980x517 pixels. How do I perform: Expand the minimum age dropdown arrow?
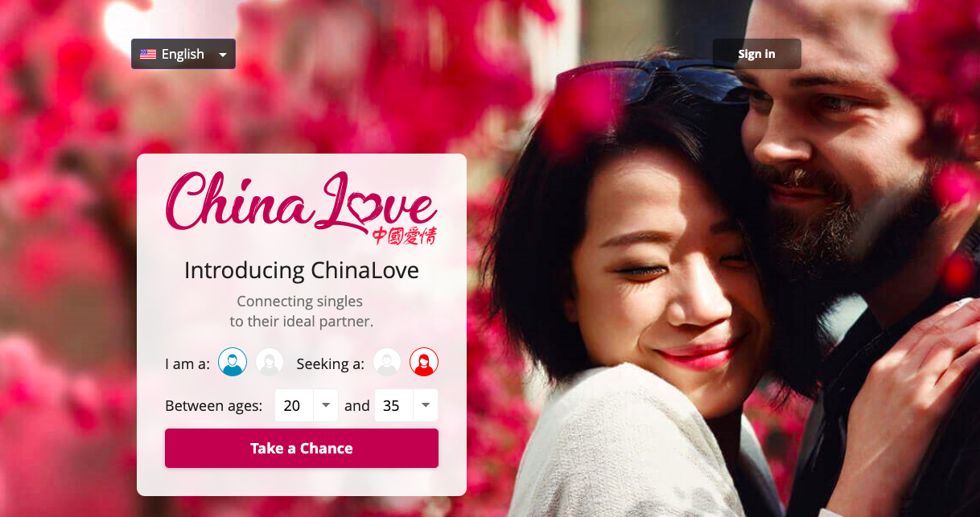click(325, 405)
